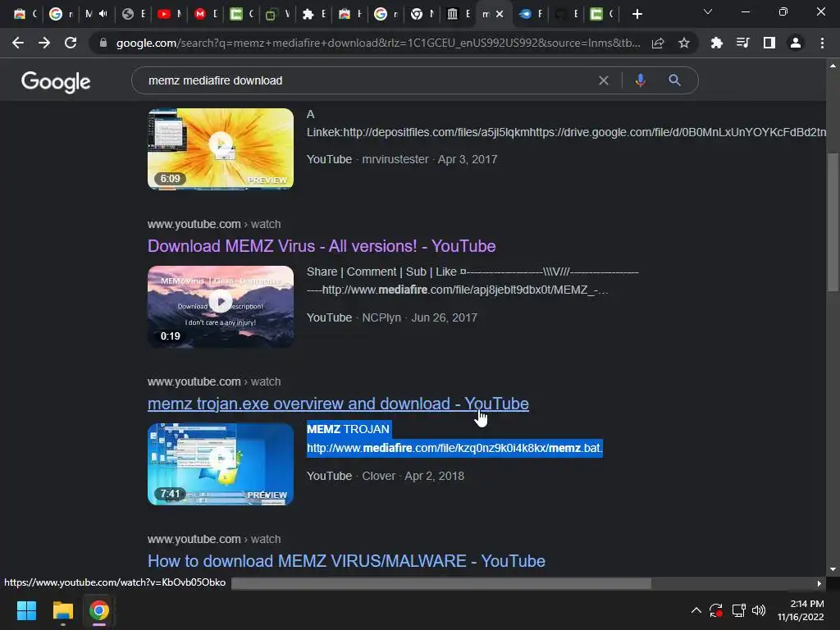Switch to the first tab in the strip
840x630 pixels.
24,14
